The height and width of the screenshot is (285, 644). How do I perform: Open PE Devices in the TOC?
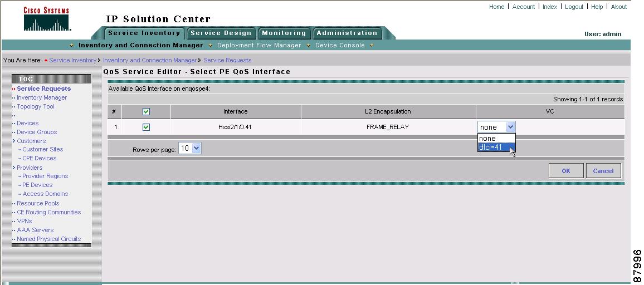coord(37,185)
